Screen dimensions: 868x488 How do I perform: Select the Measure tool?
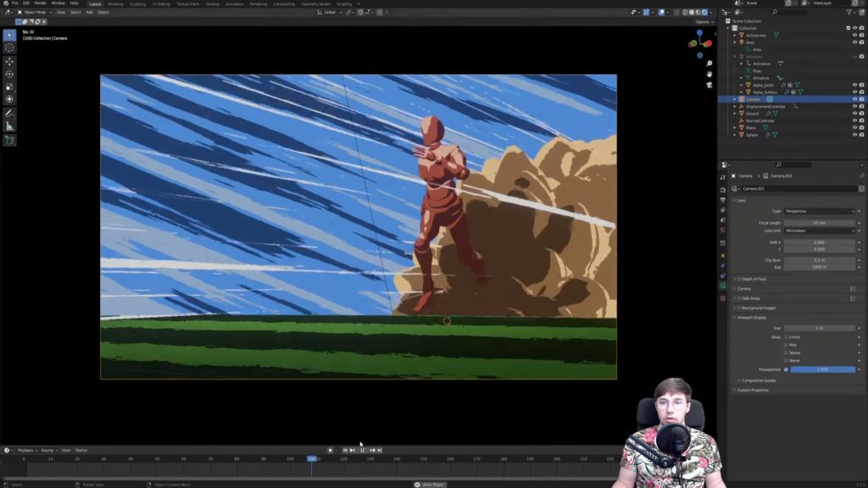coord(9,126)
